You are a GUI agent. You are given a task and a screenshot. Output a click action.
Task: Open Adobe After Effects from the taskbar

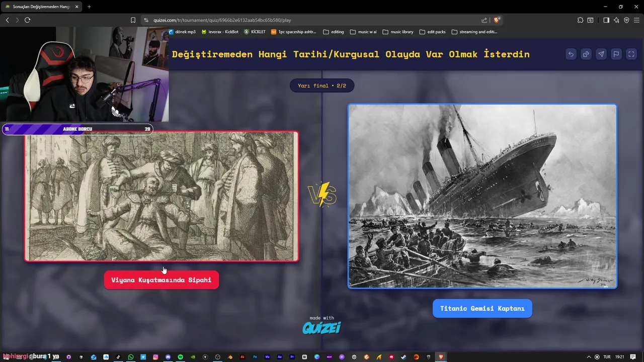[x=280, y=357]
